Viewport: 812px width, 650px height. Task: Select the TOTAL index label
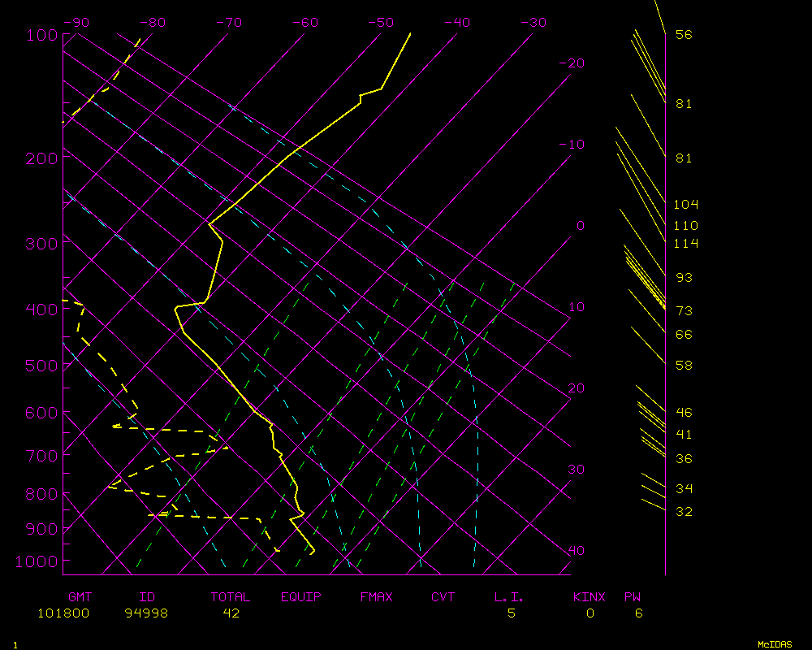click(231, 597)
